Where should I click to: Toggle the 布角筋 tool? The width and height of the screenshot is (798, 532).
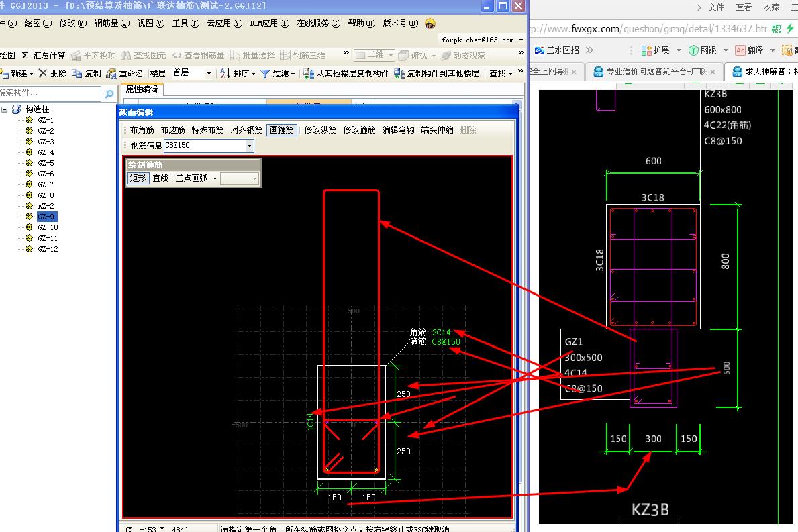pos(142,130)
